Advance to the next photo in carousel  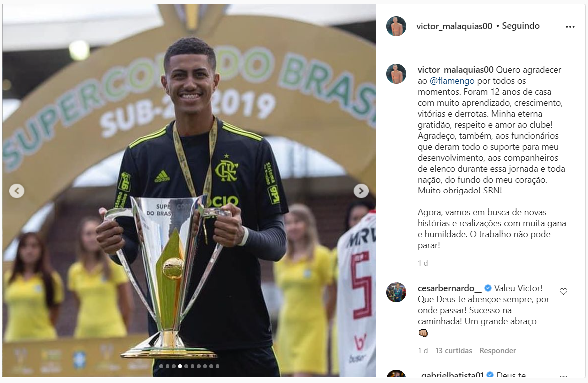[x=361, y=191]
